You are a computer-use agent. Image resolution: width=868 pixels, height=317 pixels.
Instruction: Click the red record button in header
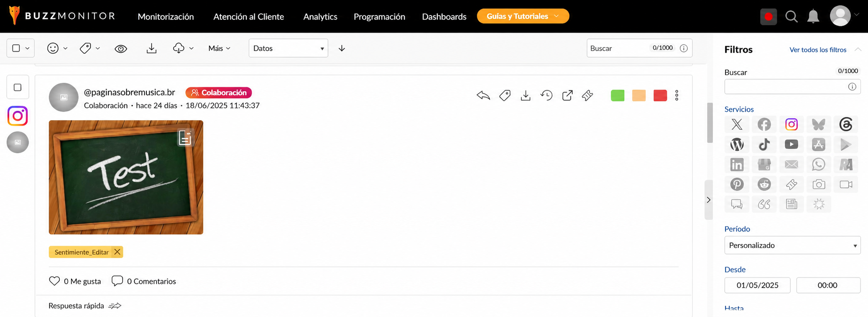click(x=768, y=17)
